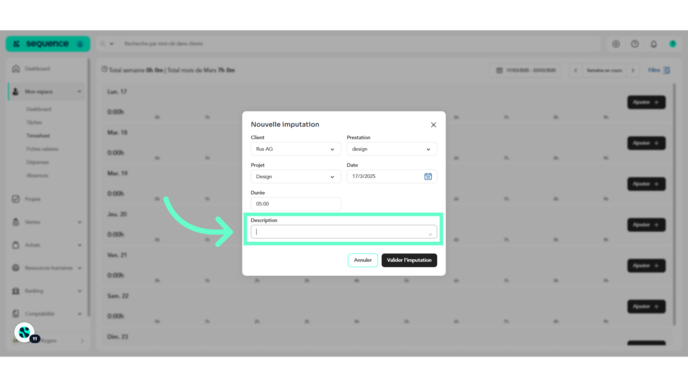The image size is (688, 387).
Task: Click Ajouter button for Sam. 22
Action: [x=646, y=306]
